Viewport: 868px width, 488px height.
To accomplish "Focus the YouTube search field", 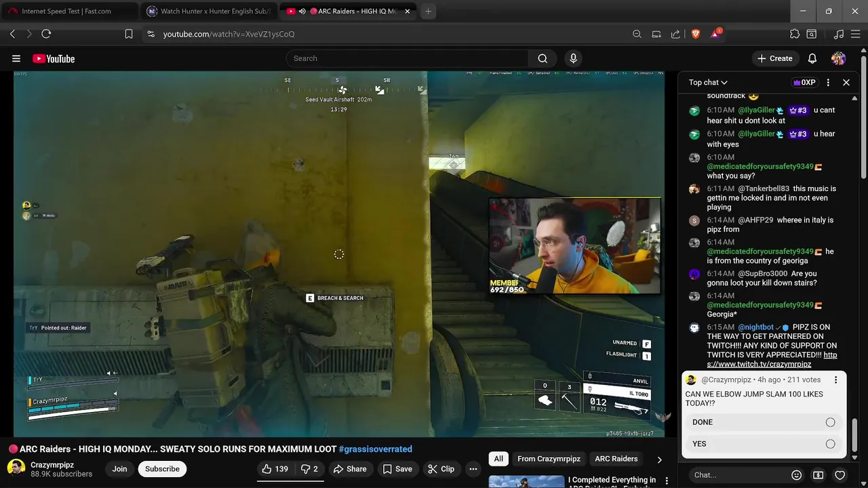I will [407, 58].
